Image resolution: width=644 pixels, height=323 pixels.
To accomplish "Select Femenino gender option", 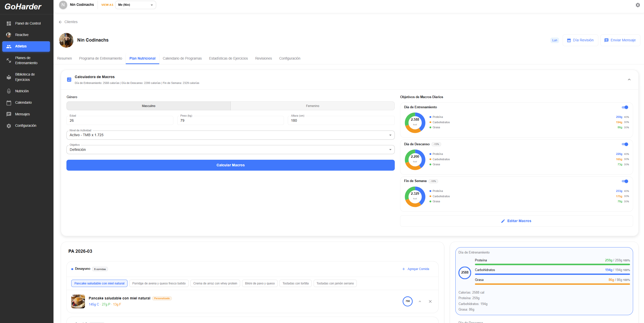I will tap(313, 106).
